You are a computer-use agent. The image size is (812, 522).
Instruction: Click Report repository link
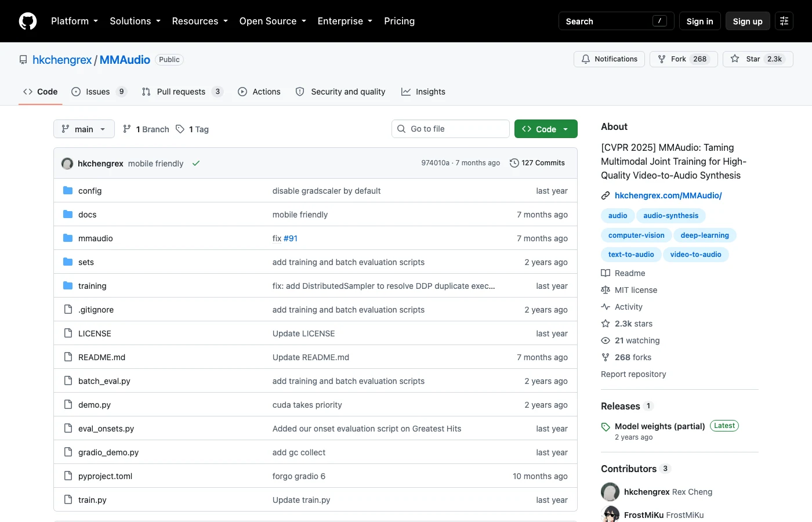click(633, 374)
